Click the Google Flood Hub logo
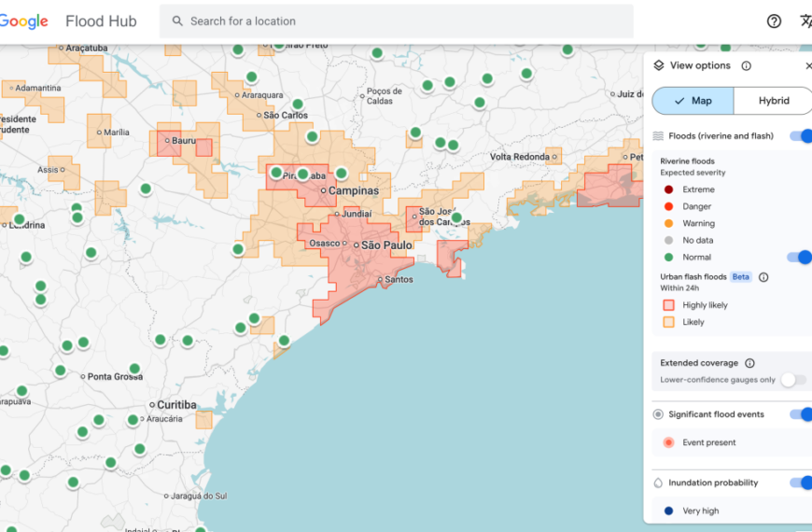The height and width of the screenshot is (532, 812). tap(69, 21)
